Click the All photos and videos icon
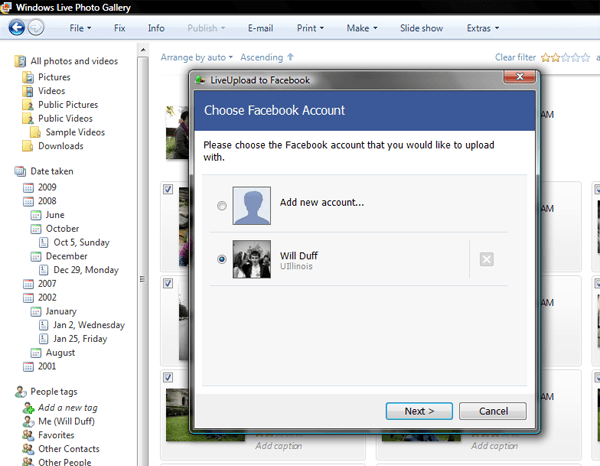Viewport: 600px width, 466px height. point(20,61)
